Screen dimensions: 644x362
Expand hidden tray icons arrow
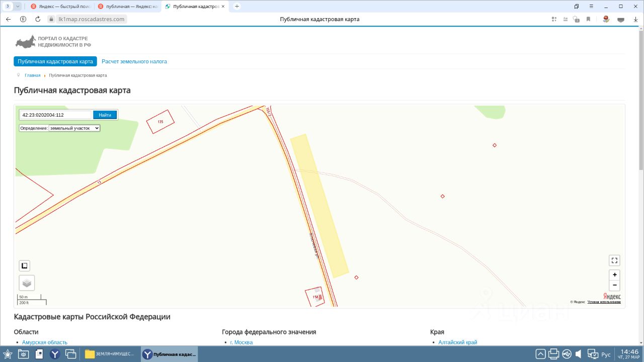click(540, 354)
